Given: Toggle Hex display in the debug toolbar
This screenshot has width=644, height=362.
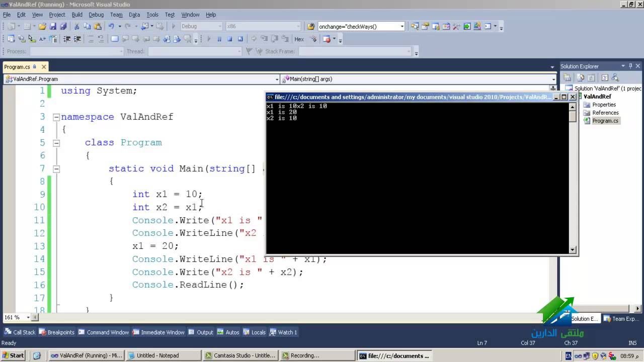Looking at the screenshot, I should [x=299, y=39].
